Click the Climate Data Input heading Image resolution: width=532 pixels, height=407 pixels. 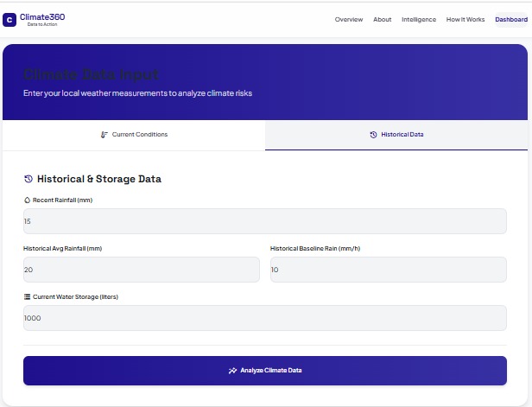coord(91,74)
